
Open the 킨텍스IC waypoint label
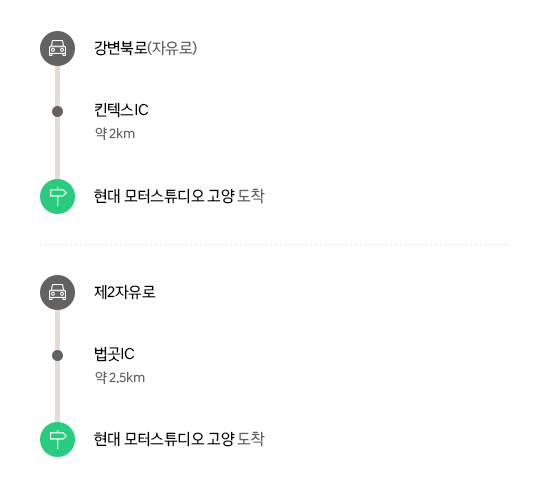coord(121,109)
